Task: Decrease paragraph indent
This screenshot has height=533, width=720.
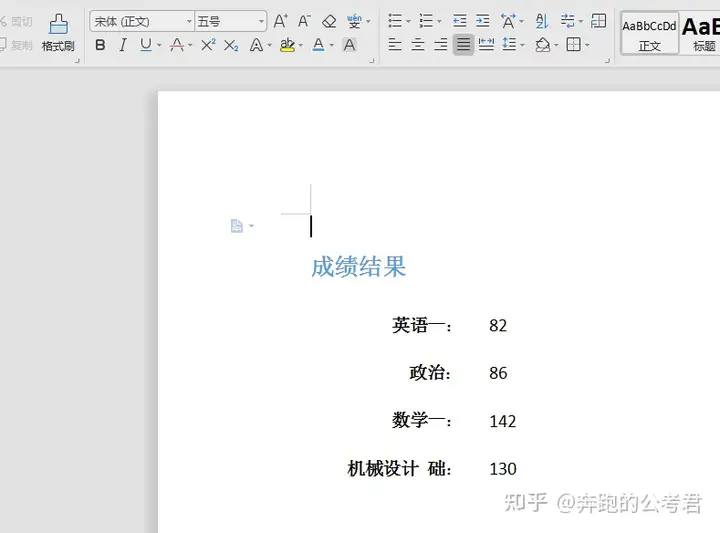Action: coord(460,21)
